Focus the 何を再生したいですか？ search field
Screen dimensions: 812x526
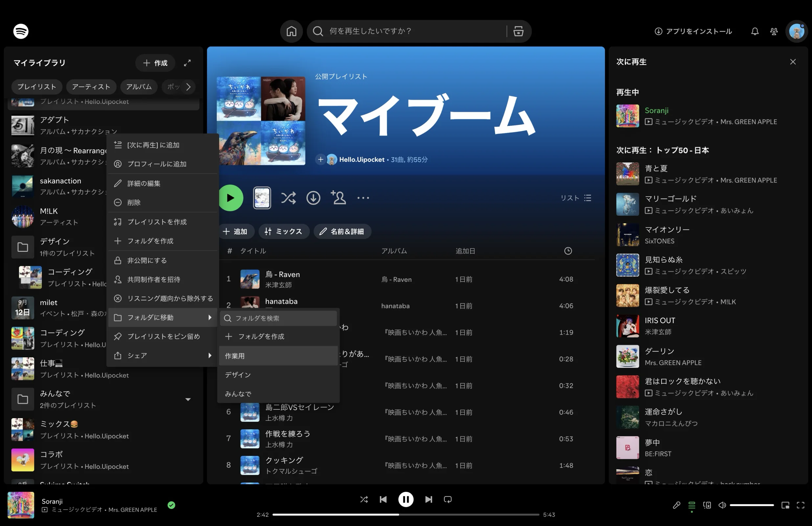(407, 31)
